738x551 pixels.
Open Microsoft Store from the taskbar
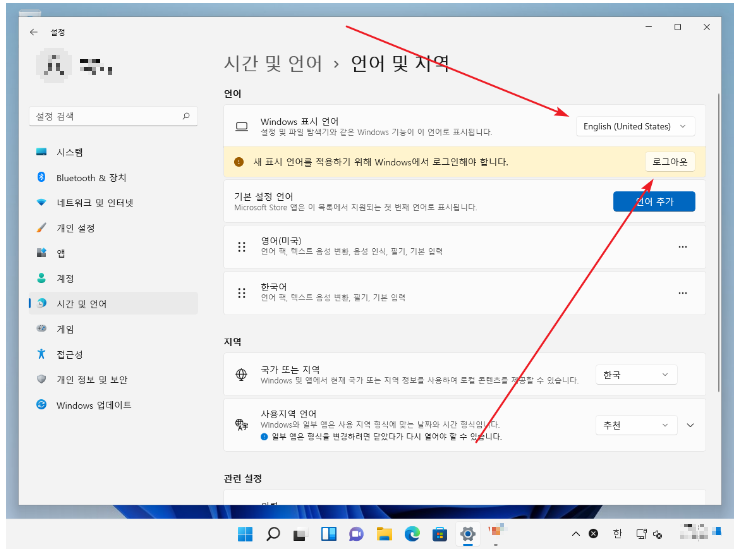(440, 534)
